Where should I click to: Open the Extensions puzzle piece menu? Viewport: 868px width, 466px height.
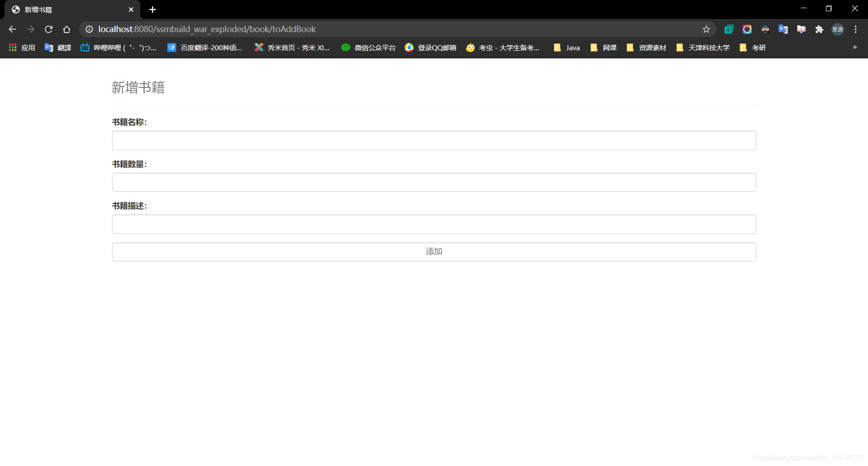pyautogui.click(x=819, y=29)
